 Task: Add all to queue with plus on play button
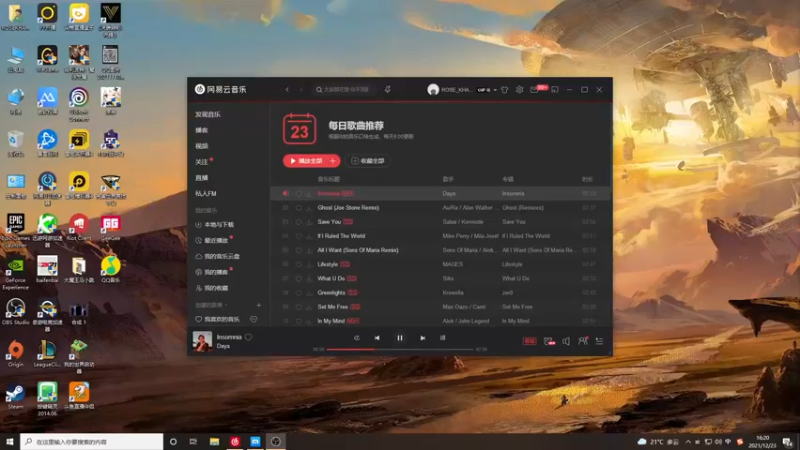(x=333, y=161)
